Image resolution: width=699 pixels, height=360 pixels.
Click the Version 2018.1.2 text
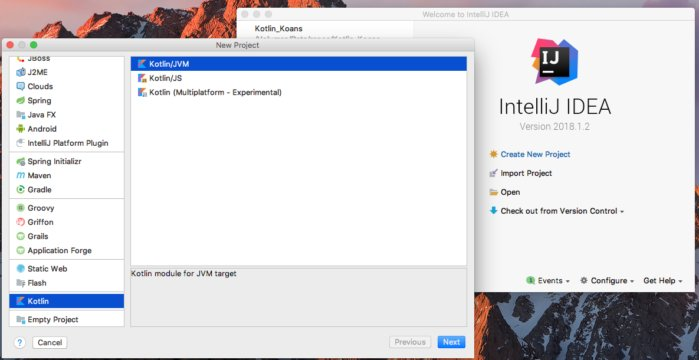[555, 127]
